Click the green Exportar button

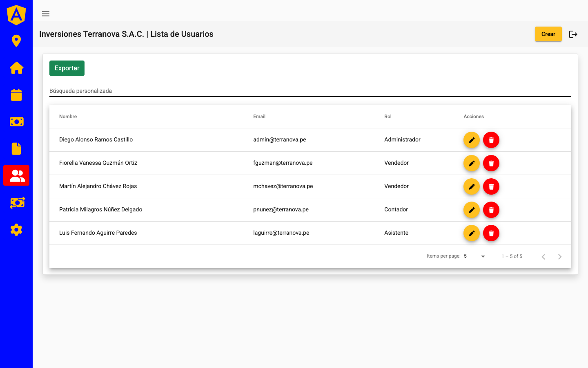coord(67,68)
